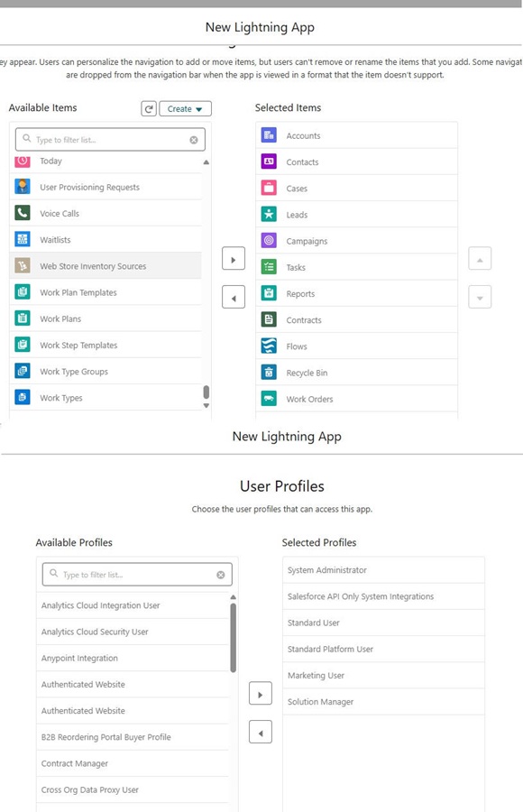Click down arrow on Available Items scrollbar
This screenshot has height=812, width=523.
(x=206, y=405)
